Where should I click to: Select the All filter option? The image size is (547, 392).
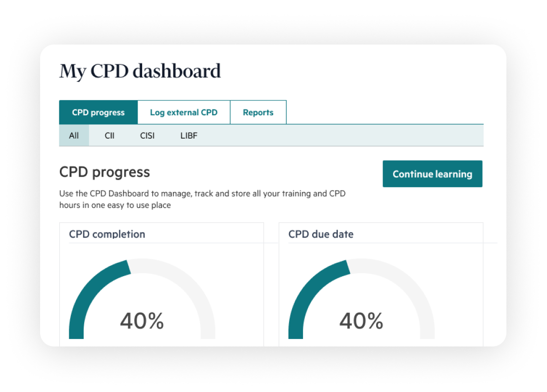tap(74, 135)
